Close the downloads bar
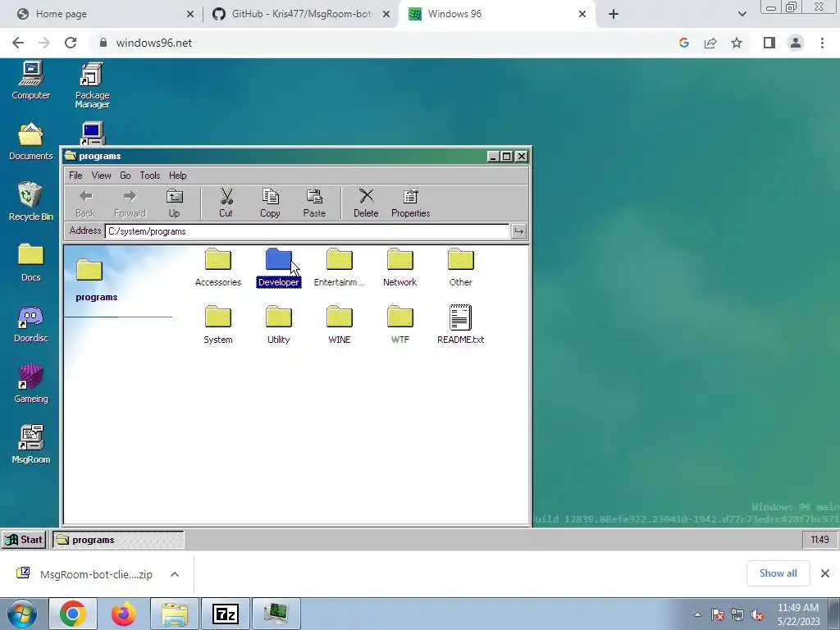Viewport: 840px width, 630px height. tap(825, 573)
